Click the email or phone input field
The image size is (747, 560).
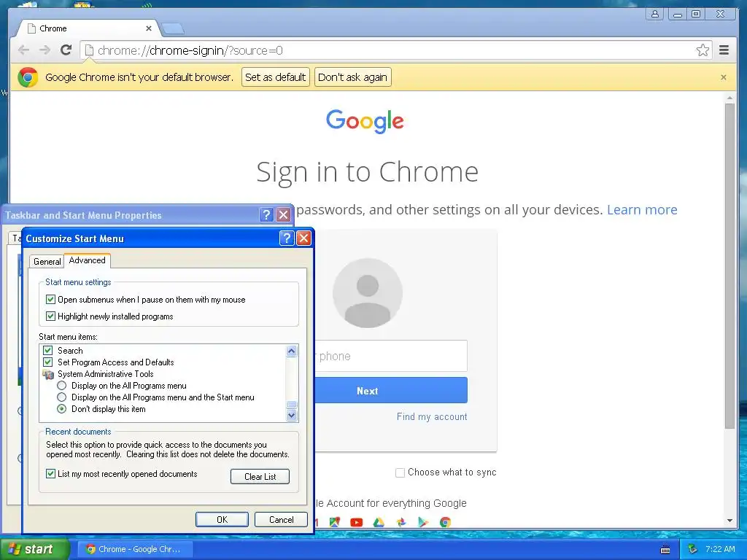pos(391,356)
